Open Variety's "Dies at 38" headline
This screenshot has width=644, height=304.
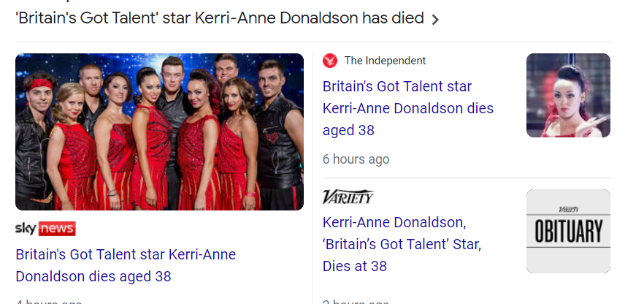402,243
